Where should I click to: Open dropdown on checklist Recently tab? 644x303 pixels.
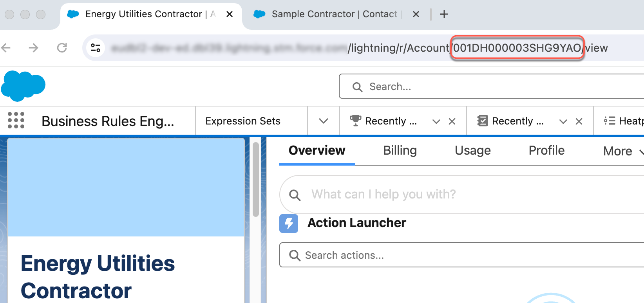[563, 121]
